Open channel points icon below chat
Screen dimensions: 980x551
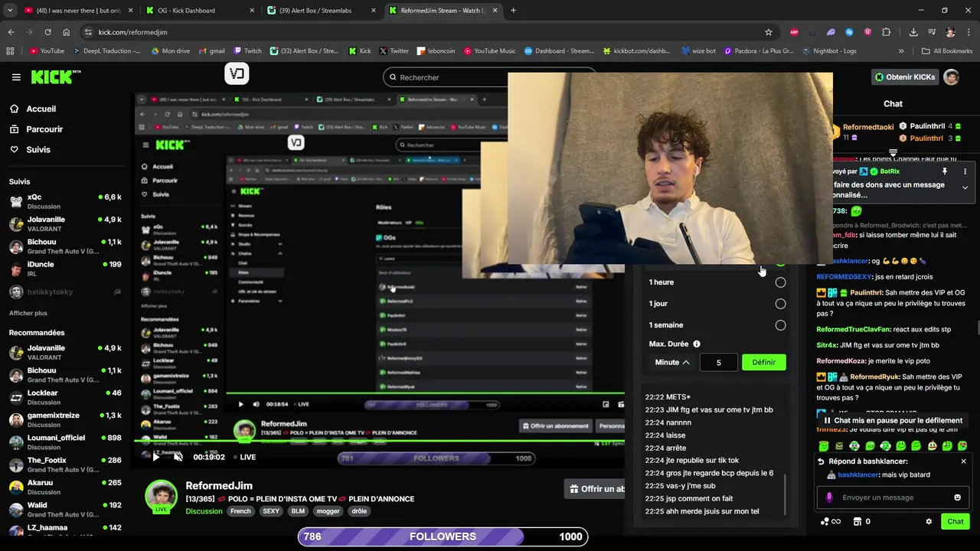tap(830, 522)
